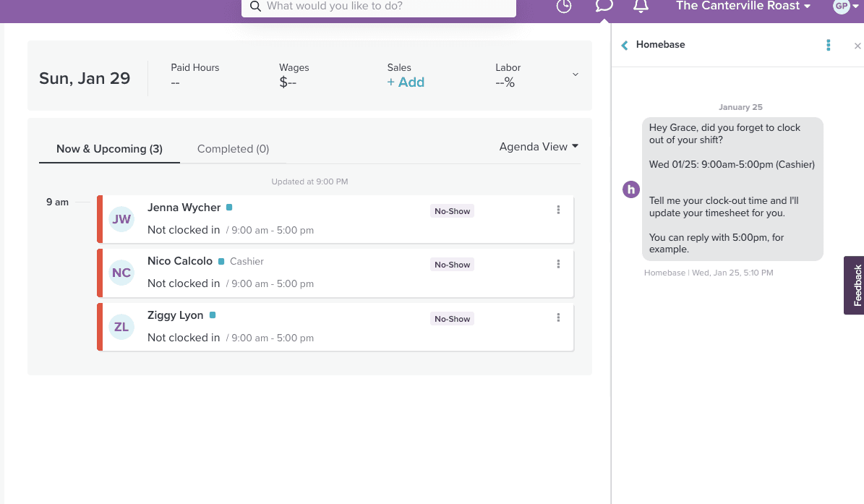Click the NC avatar for Nico Calcolo
This screenshot has height=504, width=864.
coord(121,273)
